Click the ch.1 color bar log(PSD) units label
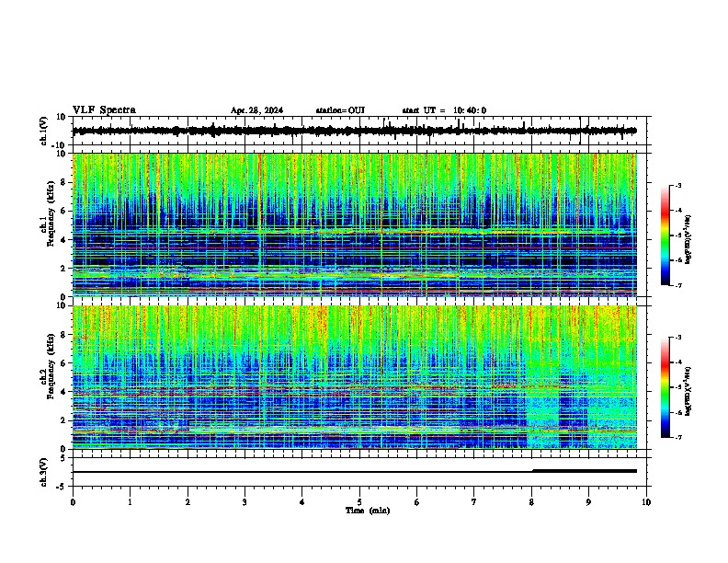This screenshot has height=563, width=728. [x=688, y=239]
